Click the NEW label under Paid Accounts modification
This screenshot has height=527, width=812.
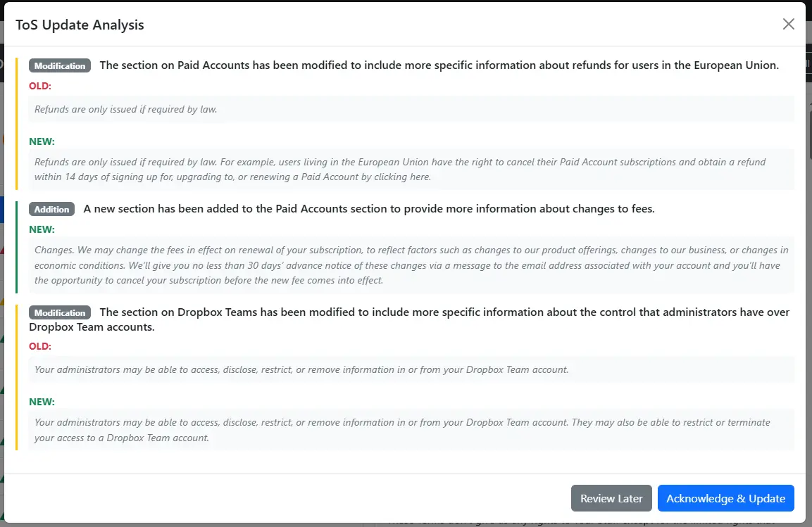coord(42,141)
